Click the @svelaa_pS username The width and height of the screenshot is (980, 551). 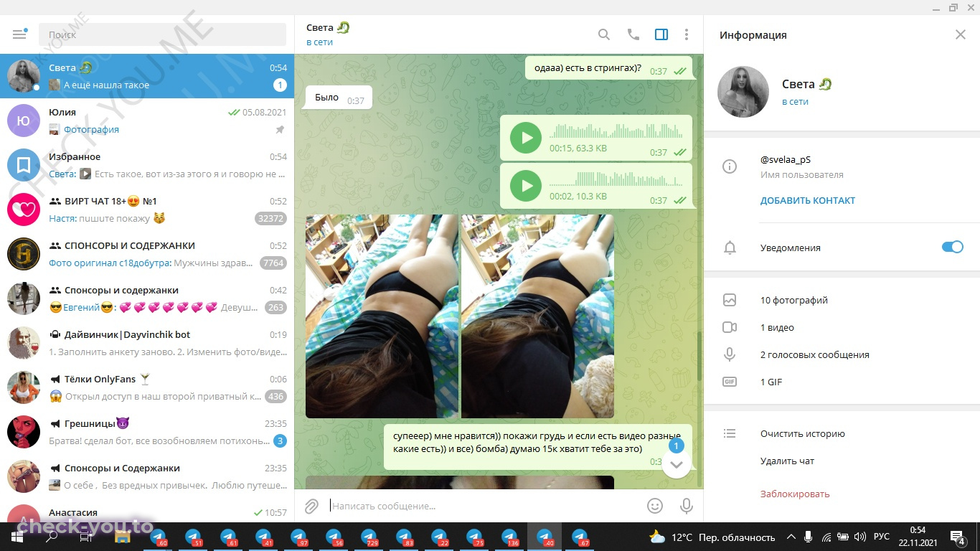(x=786, y=160)
